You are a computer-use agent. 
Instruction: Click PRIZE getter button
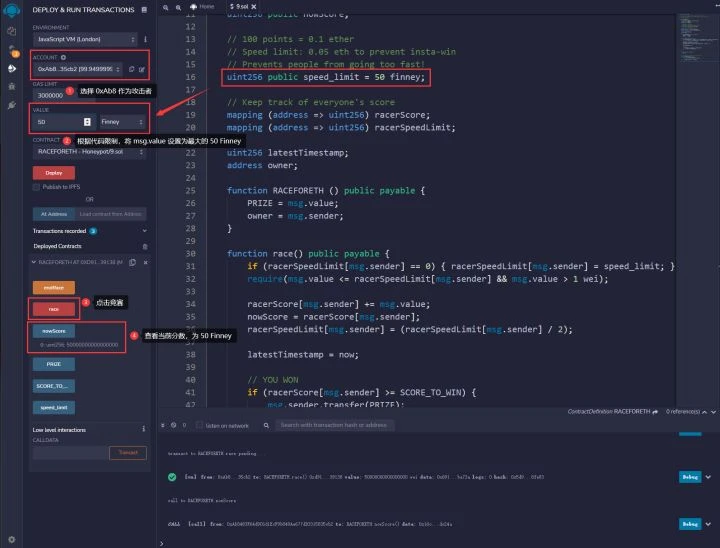click(54, 364)
